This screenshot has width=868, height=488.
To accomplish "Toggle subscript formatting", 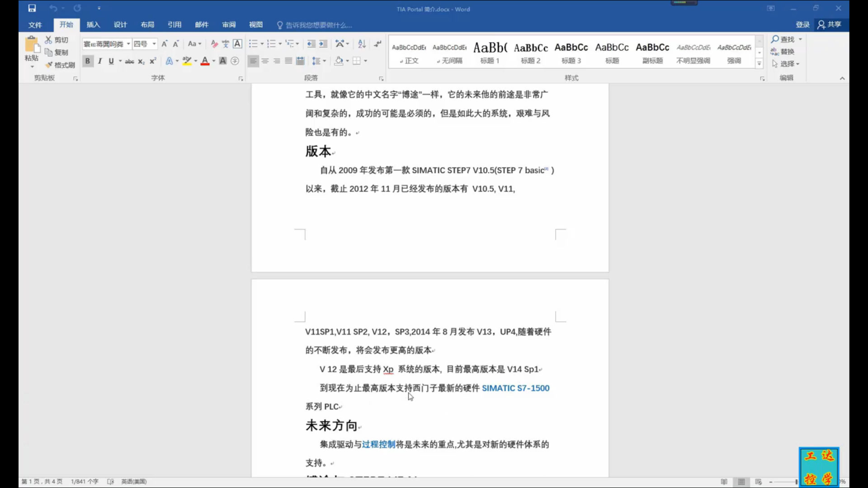I will point(142,61).
